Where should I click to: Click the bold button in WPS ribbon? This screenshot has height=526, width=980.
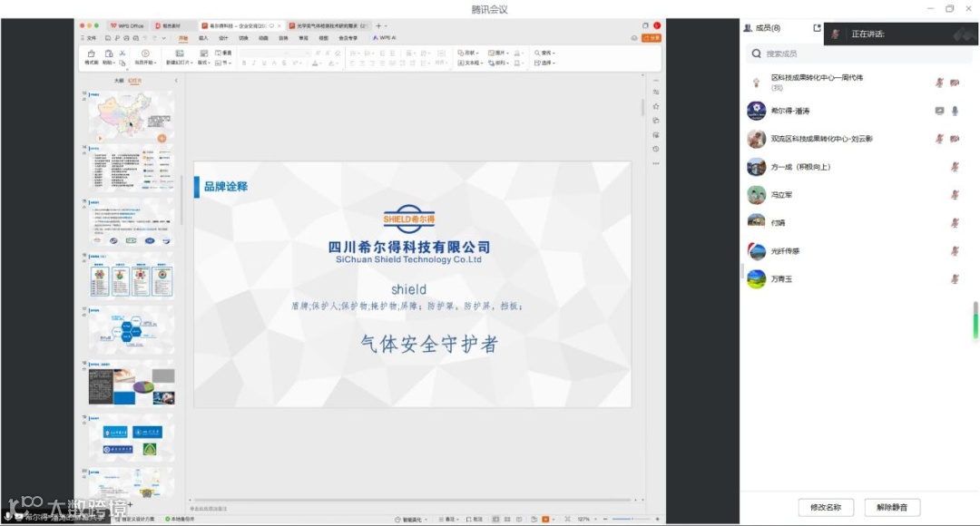coord(244,63)
